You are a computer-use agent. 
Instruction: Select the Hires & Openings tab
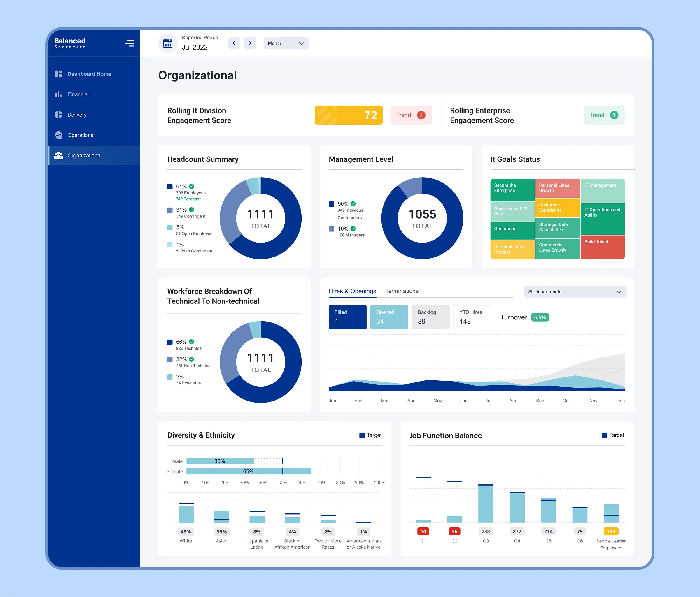(x=352, y=291)
